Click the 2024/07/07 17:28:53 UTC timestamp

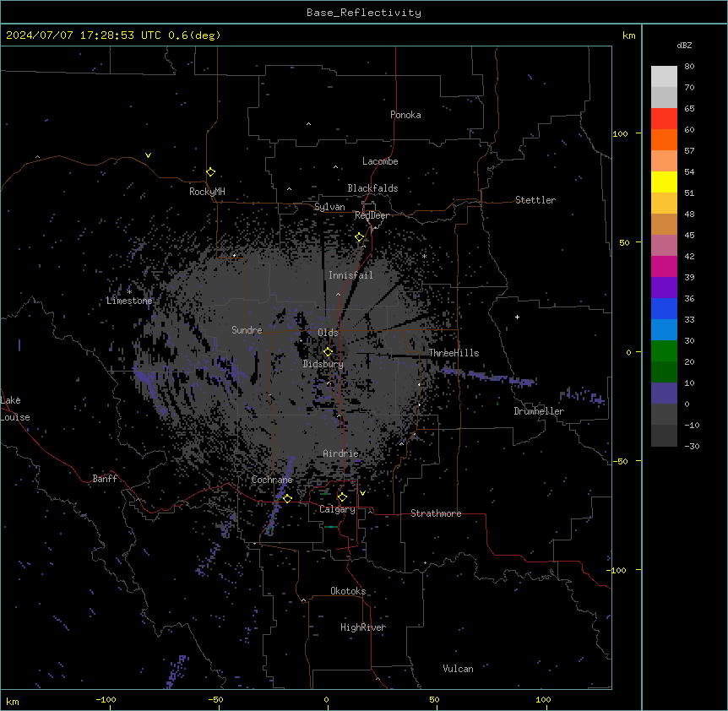coord(84,35)
